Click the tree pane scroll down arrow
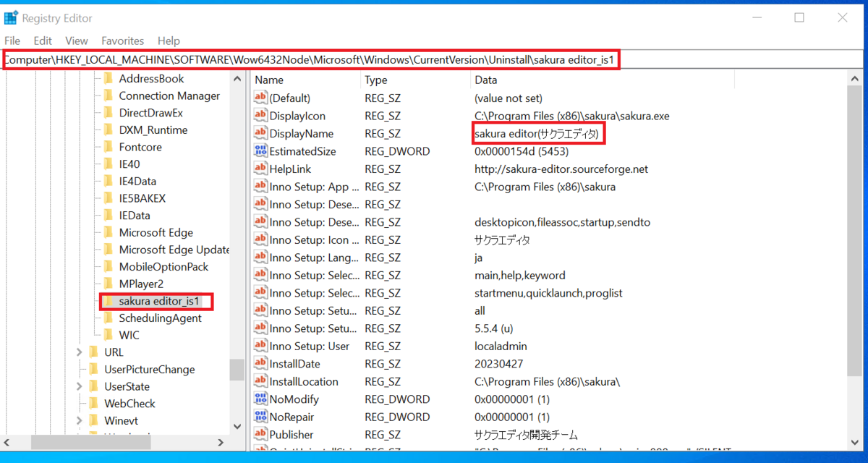 pyautogui.click(x=237, y=427)
